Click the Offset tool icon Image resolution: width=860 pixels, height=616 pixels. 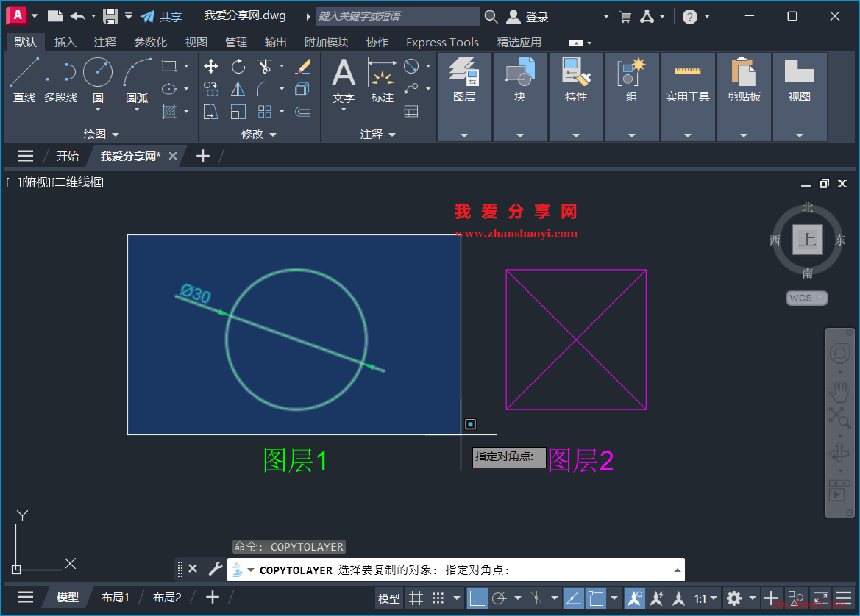point(302,112)
